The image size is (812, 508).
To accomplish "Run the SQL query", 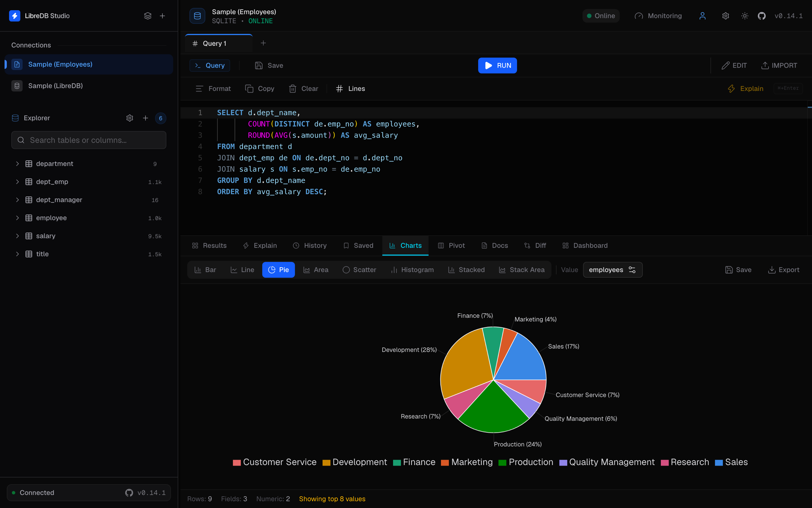I will pos(497,65).
